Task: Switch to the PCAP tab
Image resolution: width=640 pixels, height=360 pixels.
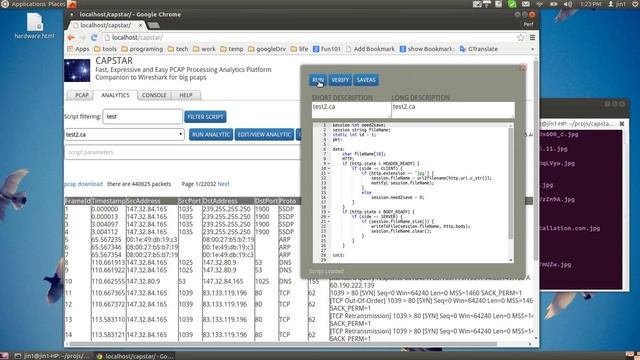Action: click(x=82, y=95)
